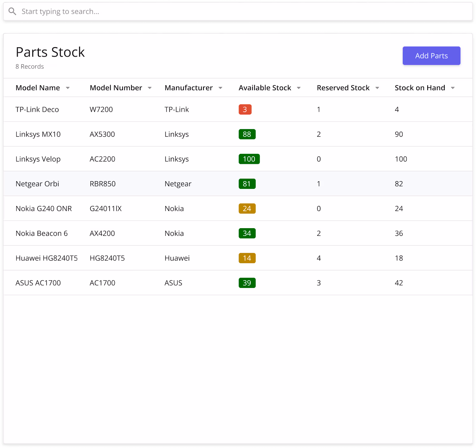Click the red 3 available stock badge

click(245, 109)
